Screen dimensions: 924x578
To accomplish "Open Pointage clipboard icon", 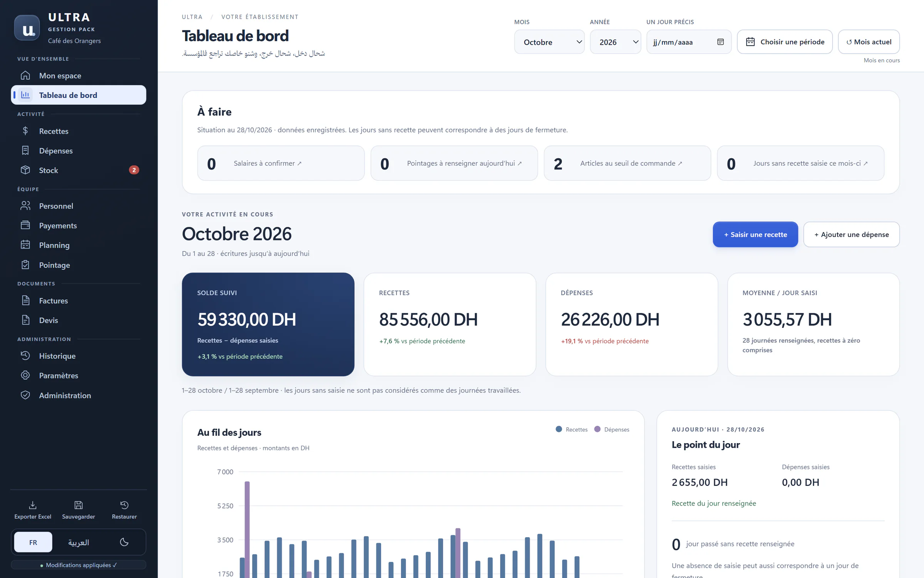I will coord(25,265).
